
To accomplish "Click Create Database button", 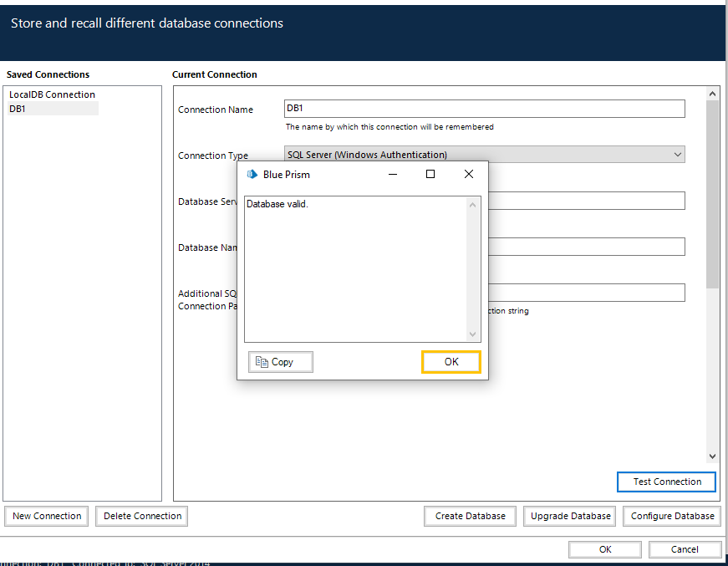I will click(x=470, y=516).
